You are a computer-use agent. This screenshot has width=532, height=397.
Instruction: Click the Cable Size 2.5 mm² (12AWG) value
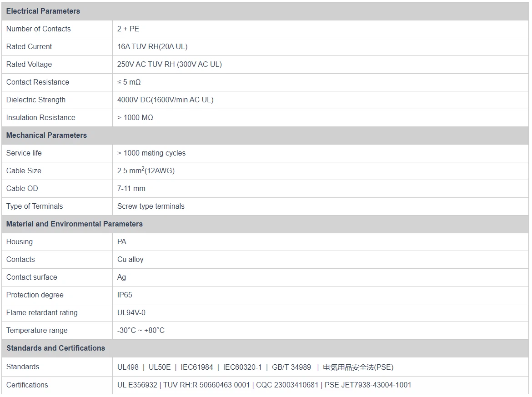(x=146, y=171)
